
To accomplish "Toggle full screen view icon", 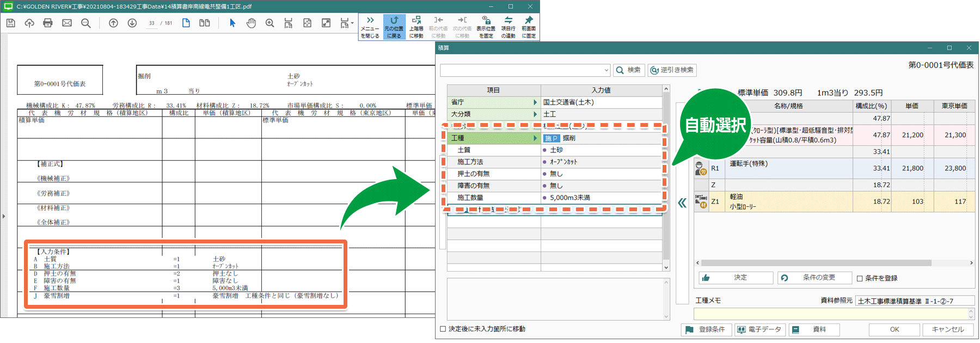I will (326, 23).
